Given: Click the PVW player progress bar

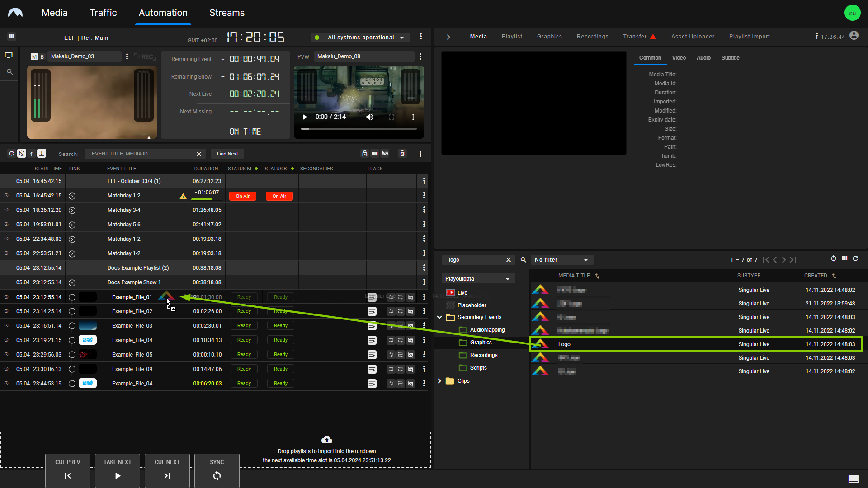Looking at the screenshot, I should pyautogui.click(x=359, y=129).
